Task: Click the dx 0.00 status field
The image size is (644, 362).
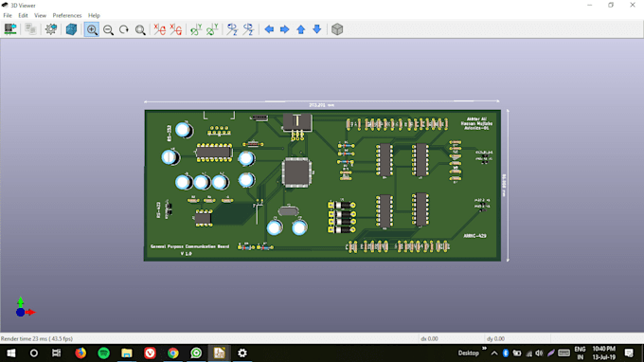Action: pyautogui.click(x=429, y=338)
